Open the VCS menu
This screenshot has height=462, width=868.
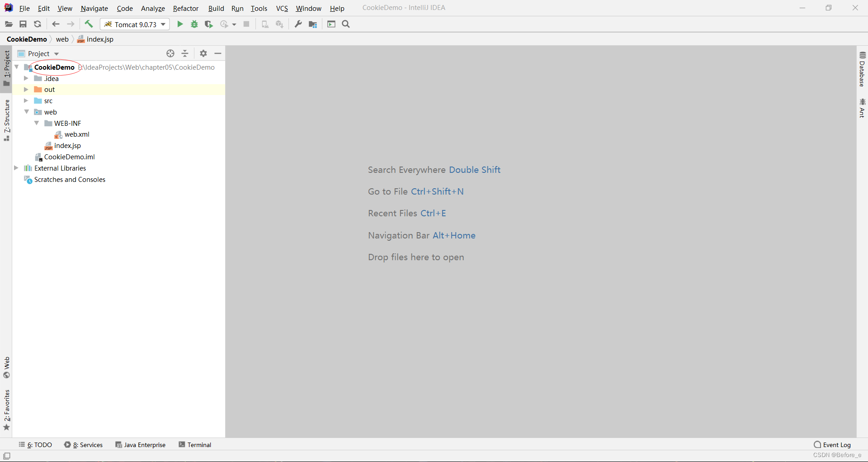pyautogui.click(x=282, y=8)
